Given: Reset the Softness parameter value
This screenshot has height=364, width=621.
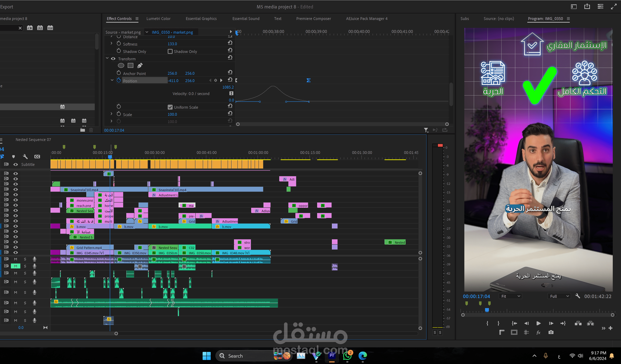Looking at the screenshot, I should 230,43.
